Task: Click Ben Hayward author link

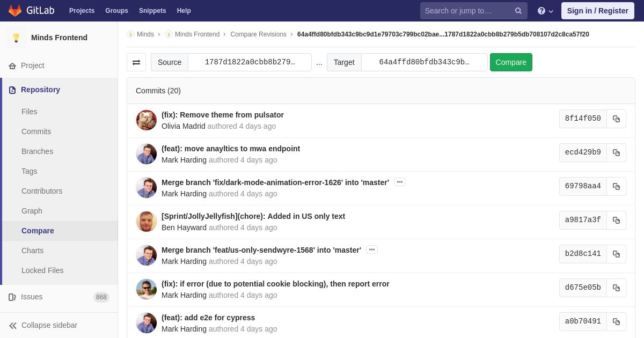Action: [184, 227]
